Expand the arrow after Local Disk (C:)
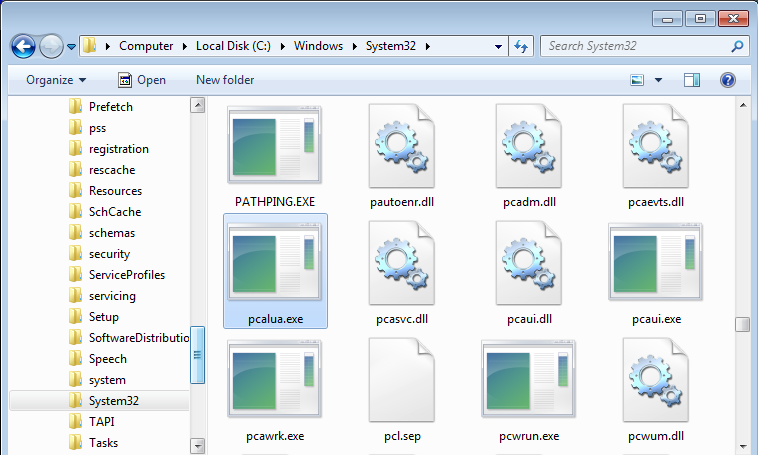 coord(282,46)
